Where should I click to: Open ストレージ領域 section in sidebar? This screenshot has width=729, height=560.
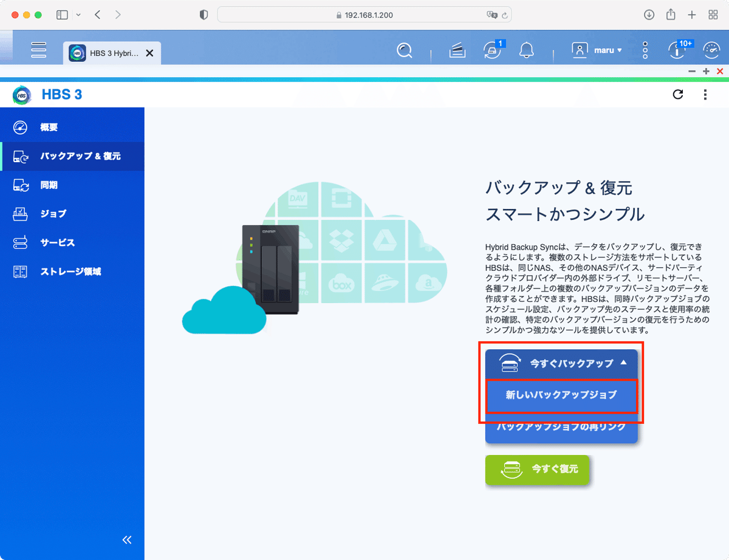pos(72,271)
